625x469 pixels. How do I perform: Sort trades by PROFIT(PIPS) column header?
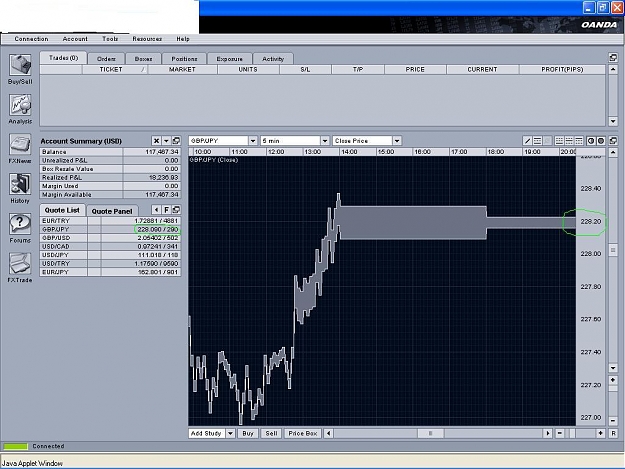tap(562, 69)
